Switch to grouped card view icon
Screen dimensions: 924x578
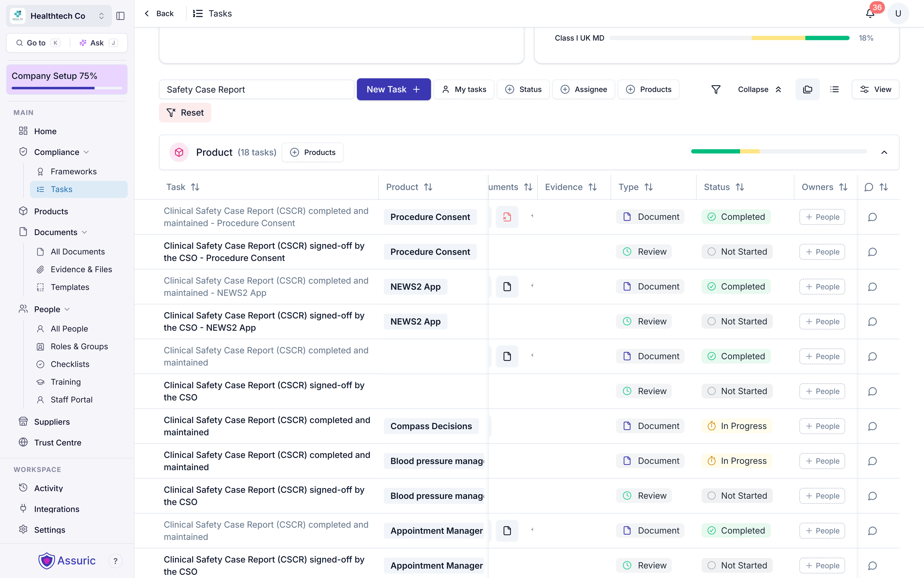click(x=808, y=90)
